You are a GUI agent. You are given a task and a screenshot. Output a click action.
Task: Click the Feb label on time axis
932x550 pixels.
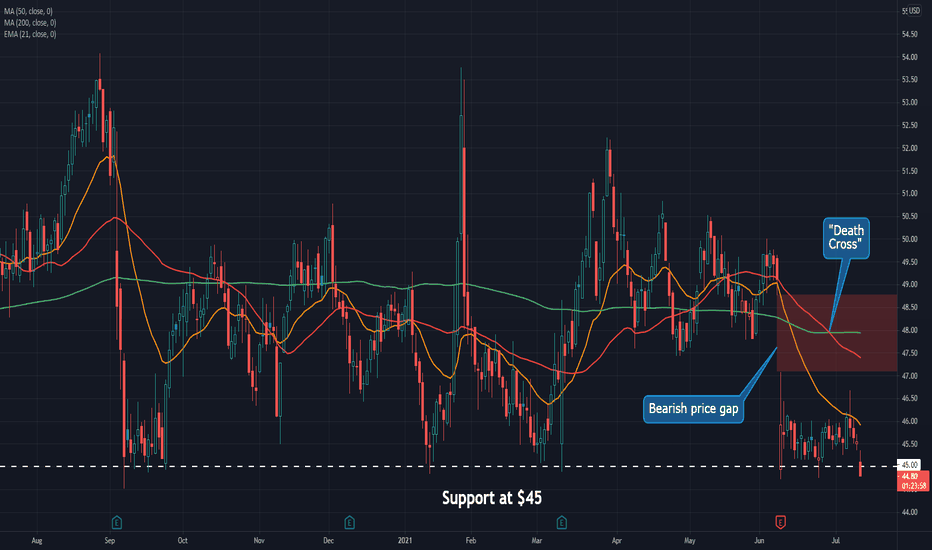click(x=471, y=540)
